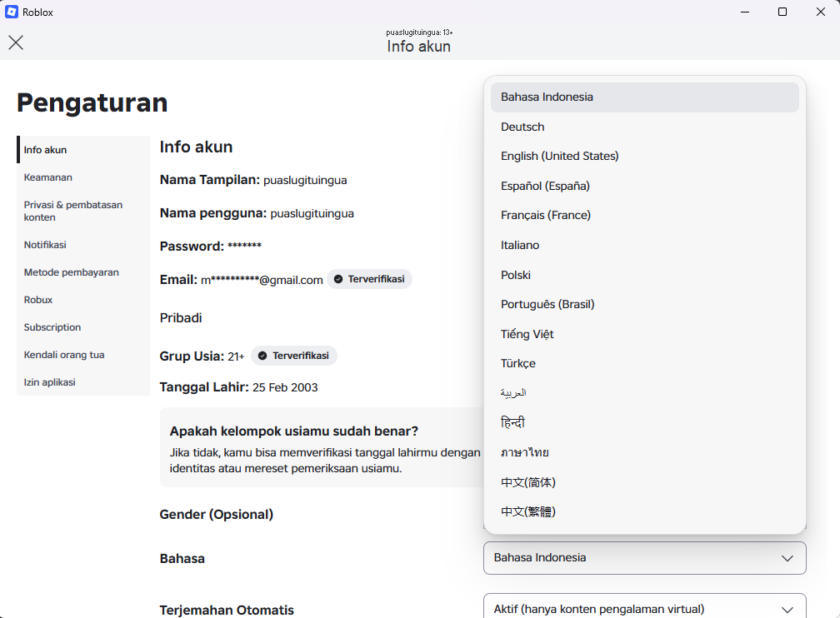Click the masked gmail.com email address

[262, 280]
